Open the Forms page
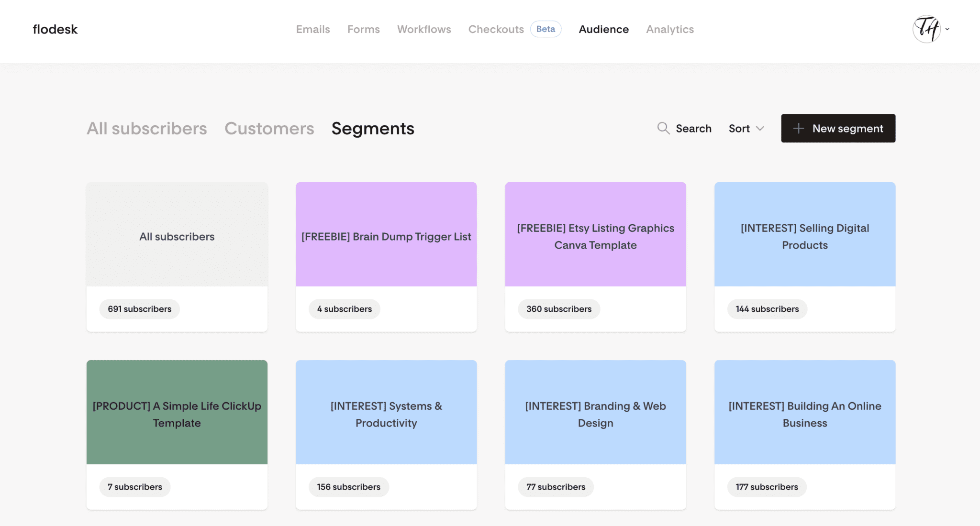The height and width of the screenshot is (526, 980). point(363,29)
